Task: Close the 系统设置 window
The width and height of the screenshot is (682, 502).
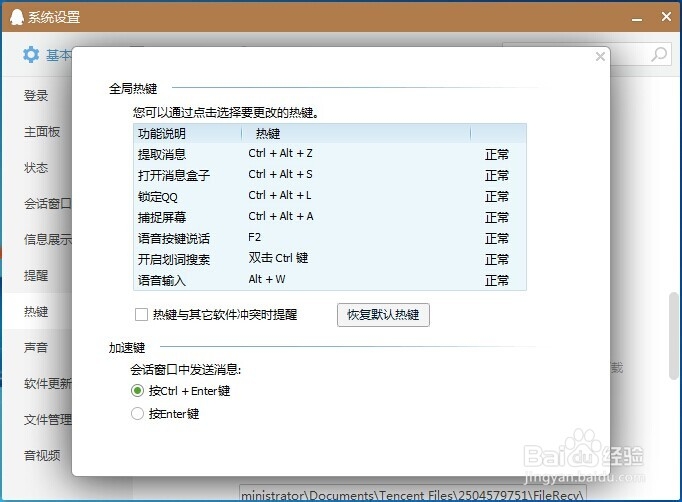Action: click(x=666, y=17)
